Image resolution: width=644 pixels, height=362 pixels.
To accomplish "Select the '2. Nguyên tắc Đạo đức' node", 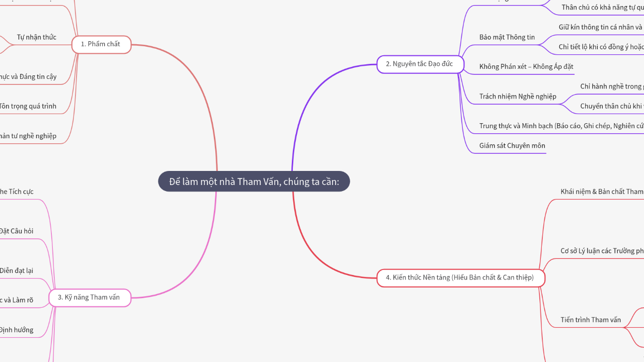I will (x=420, y=64).
